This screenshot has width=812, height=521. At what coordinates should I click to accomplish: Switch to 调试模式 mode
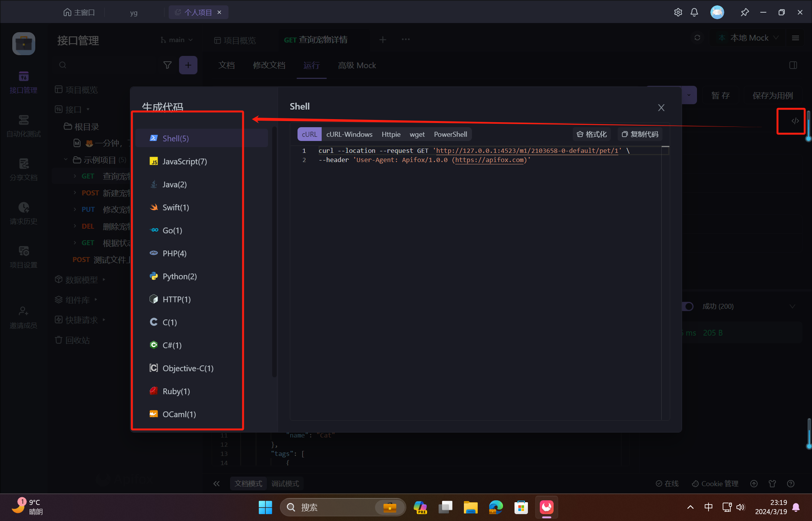tap(285, 483)
